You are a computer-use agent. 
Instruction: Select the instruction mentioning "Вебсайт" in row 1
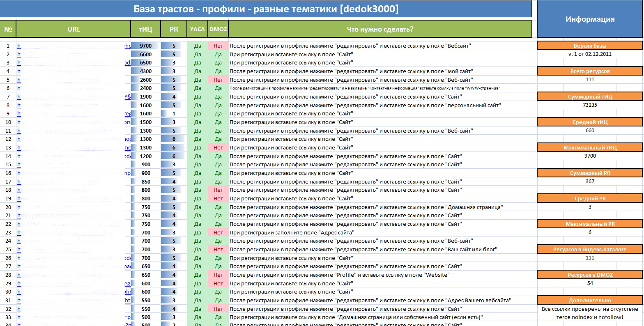tap(350, 46)
